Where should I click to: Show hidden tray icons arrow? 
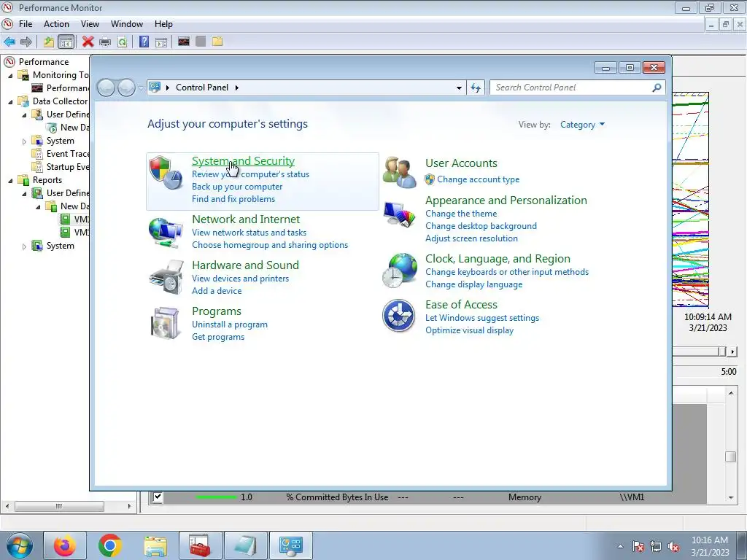pos(620,546)
